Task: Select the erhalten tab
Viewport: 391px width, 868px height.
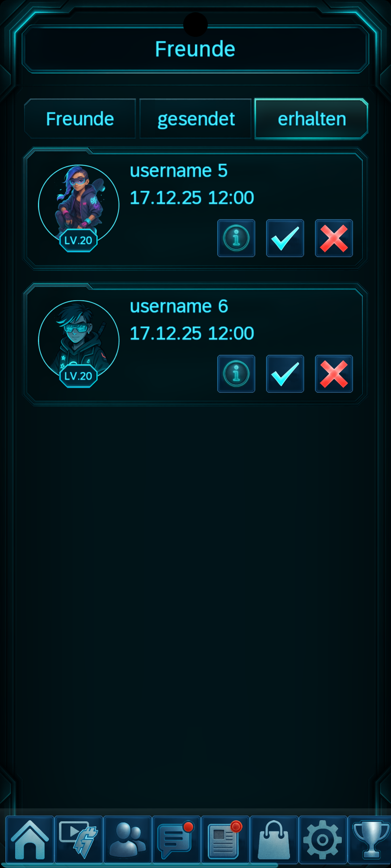Action: 311,119
